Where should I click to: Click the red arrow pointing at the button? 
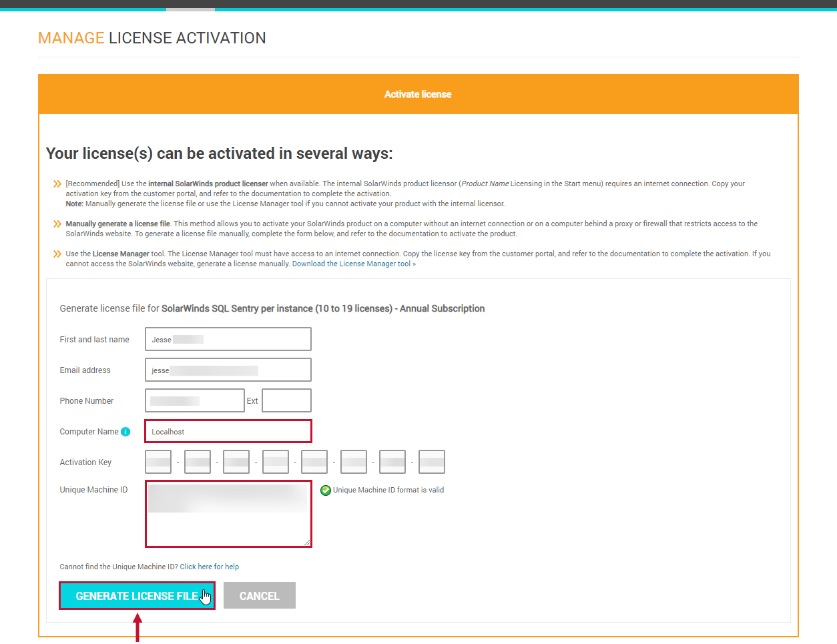(x=137, y=627)
